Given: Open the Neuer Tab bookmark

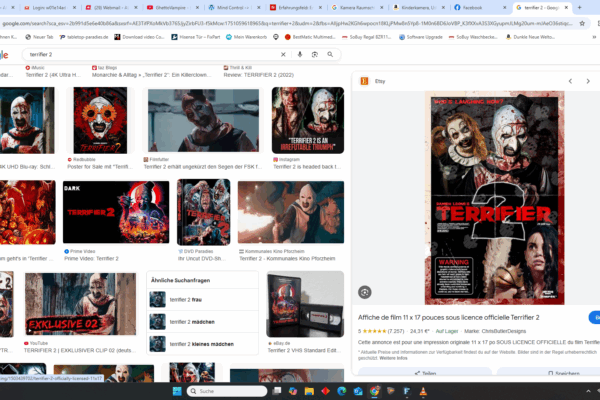Looking at the screenshot, I should [x=39, y=37].
